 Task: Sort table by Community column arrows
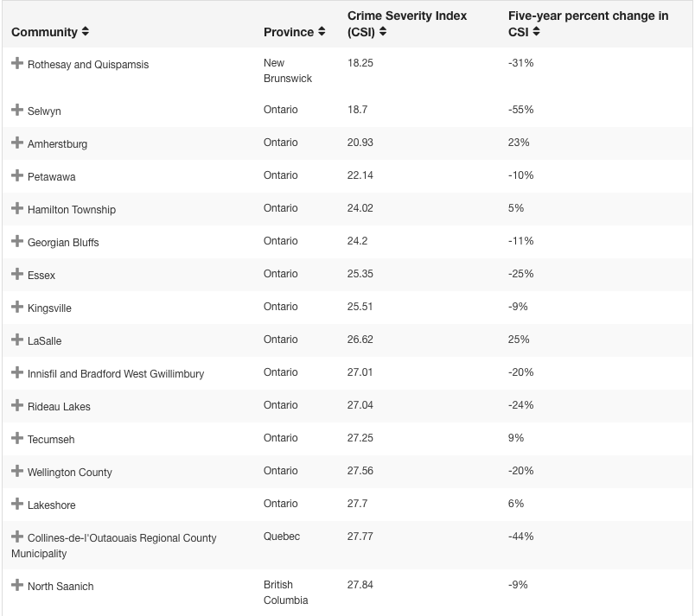pos(85,32)
